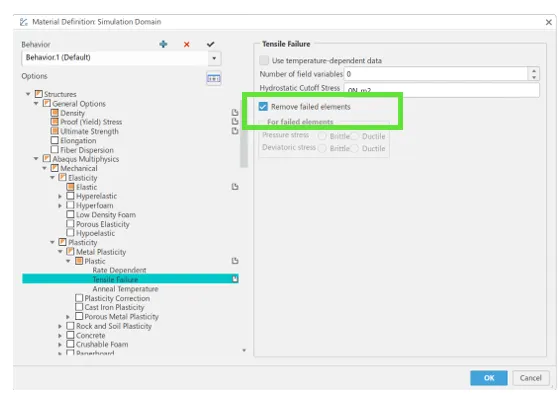Collapse the General Options node

point(36,104)
